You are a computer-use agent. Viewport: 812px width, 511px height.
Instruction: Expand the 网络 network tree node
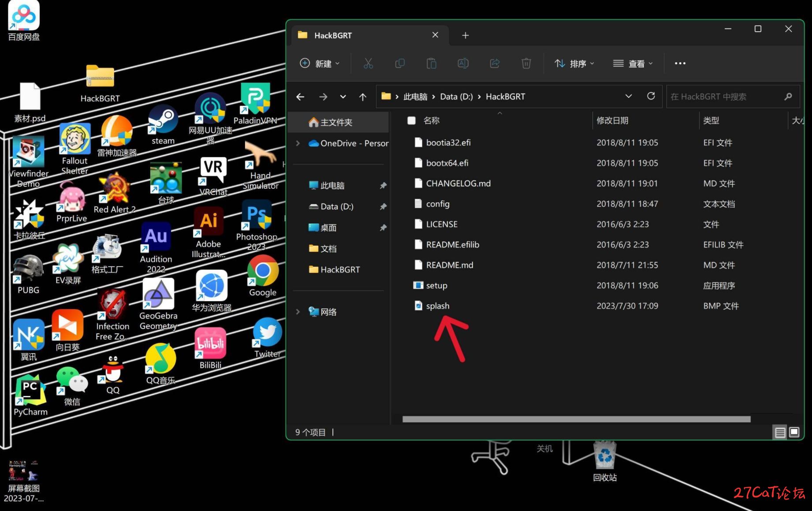pos(298,312)
